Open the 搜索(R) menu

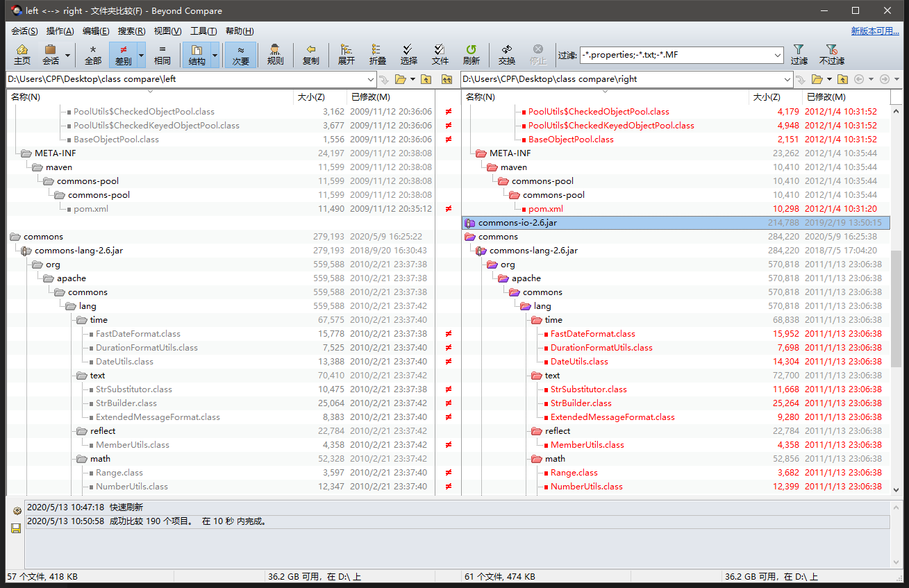(131, 31)
